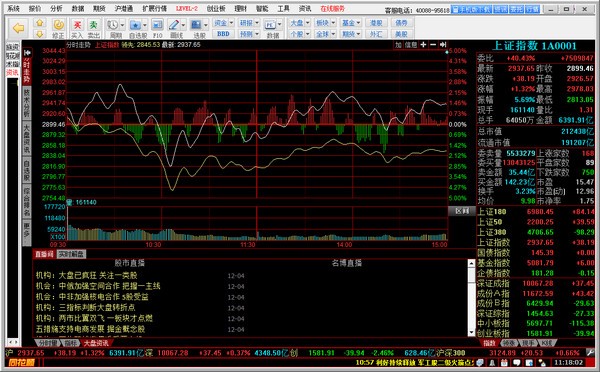Screen dimensions: 600x372
Task: Click the minus zoom icon above chart
Action: [433, 45]
